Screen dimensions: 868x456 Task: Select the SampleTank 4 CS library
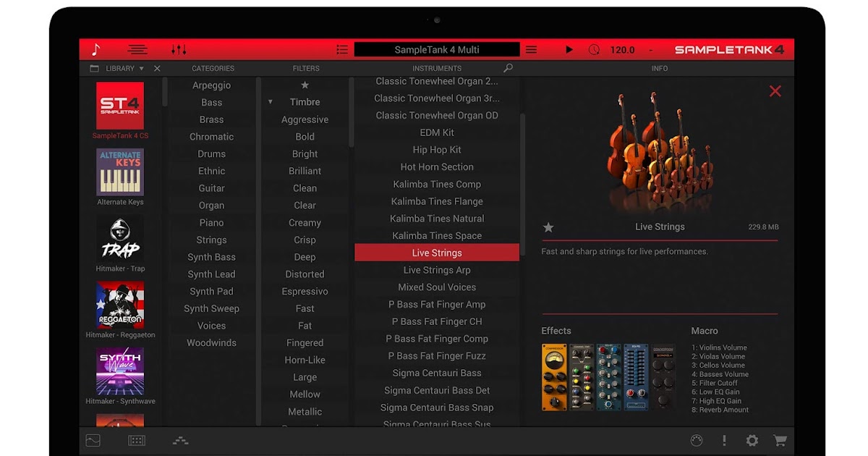tap(120, 110)
